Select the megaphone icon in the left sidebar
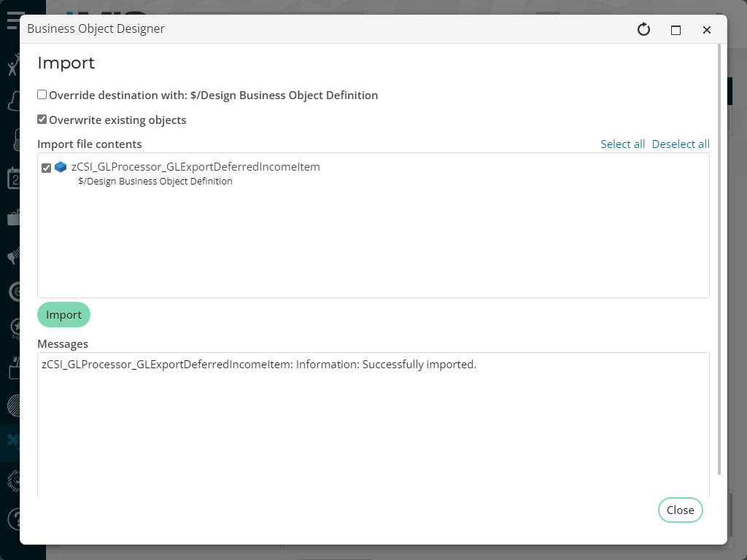Screen dimensions: 747x560 pos(13,256)
